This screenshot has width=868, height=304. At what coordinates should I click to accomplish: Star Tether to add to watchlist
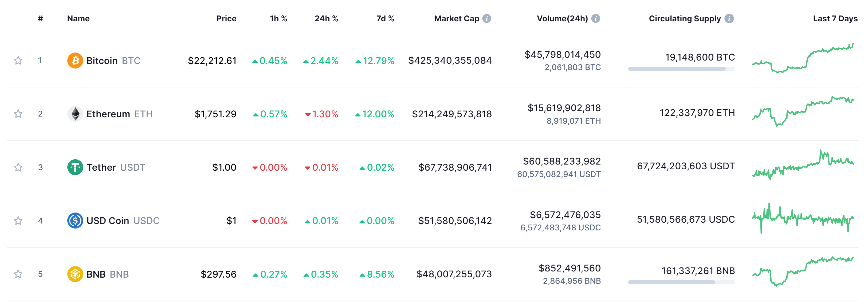click(18, 167)
